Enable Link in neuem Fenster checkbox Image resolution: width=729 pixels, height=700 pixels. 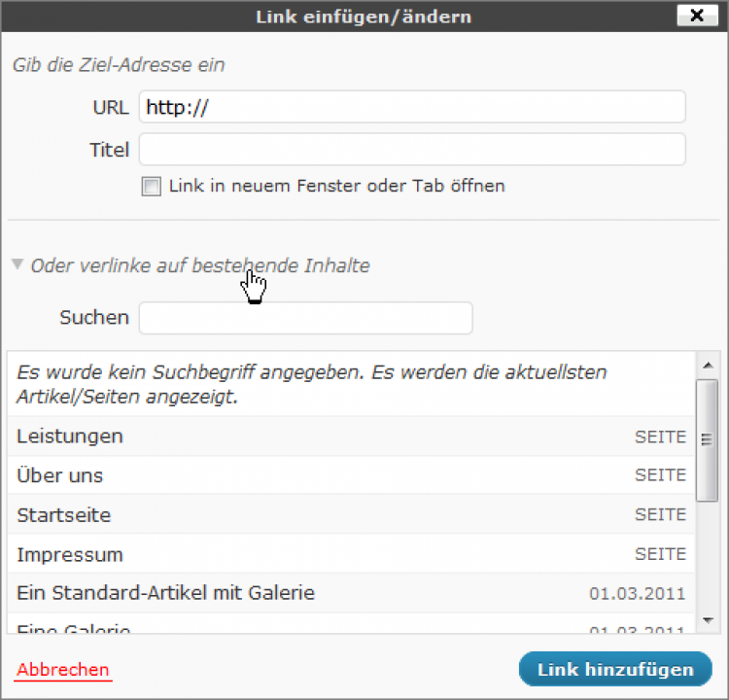click(151, 187)
